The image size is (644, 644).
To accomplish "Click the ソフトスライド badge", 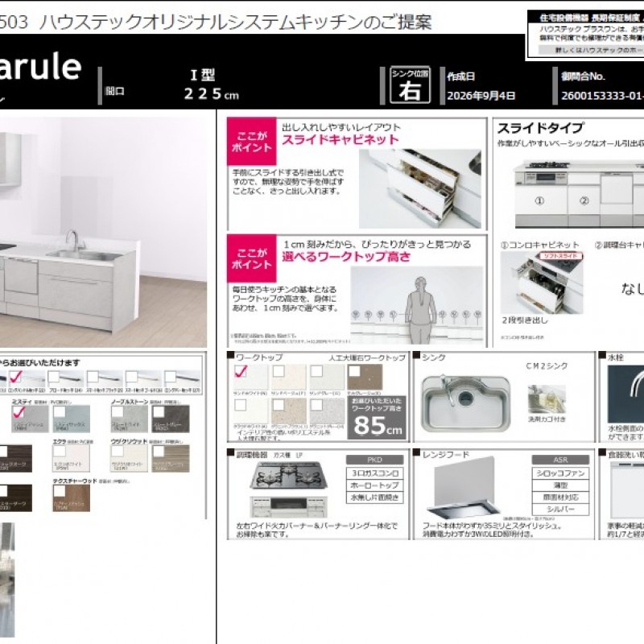I will (560, 256).
